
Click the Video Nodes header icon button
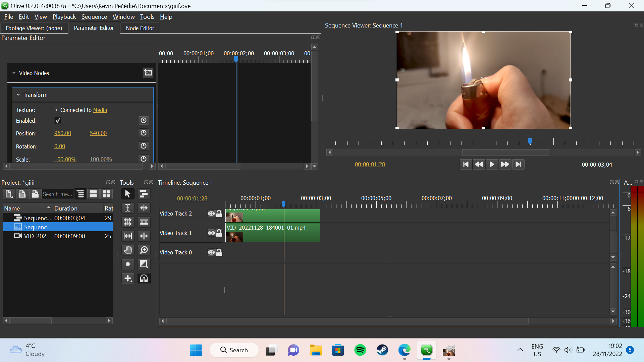tap(148, 73)
